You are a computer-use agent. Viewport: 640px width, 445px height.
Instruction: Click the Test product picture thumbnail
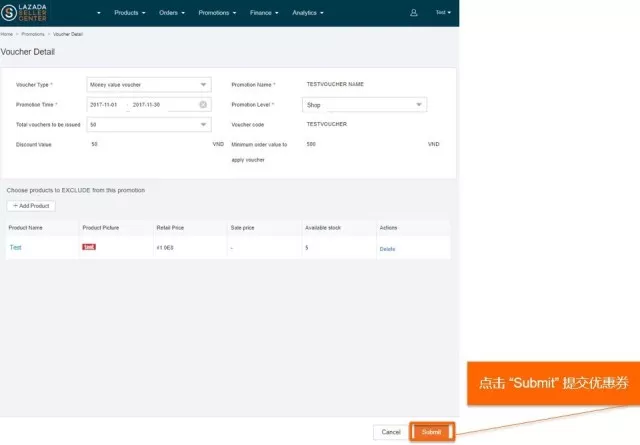[x=89, y=247]
